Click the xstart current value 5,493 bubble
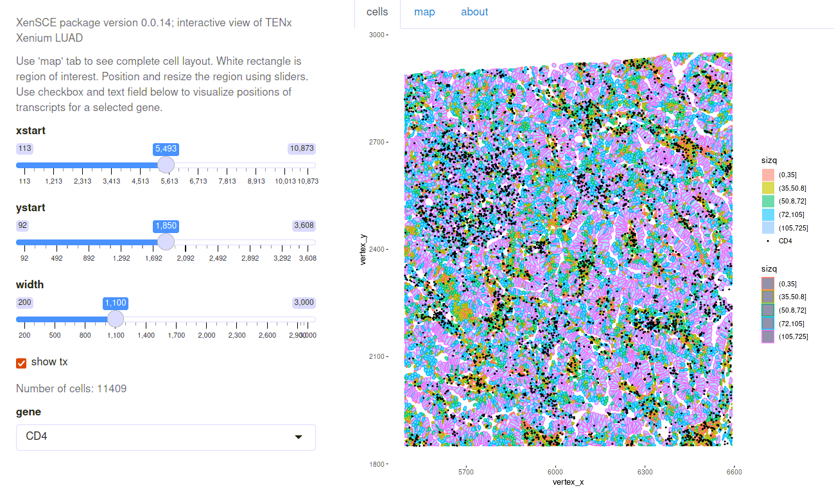 coord(166,149)
